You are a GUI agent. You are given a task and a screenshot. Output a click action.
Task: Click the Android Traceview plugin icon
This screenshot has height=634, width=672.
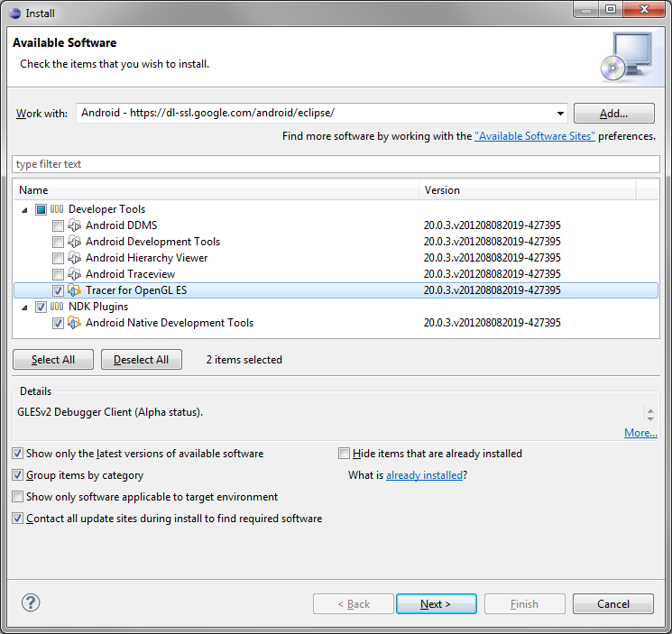click(75, 274)
